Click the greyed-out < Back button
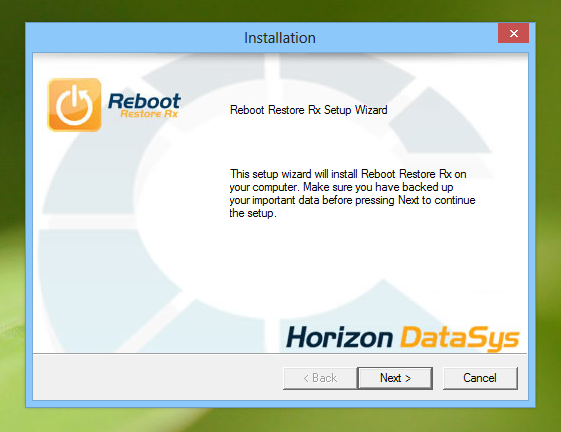The image size is (561, 432). [320, 378]
